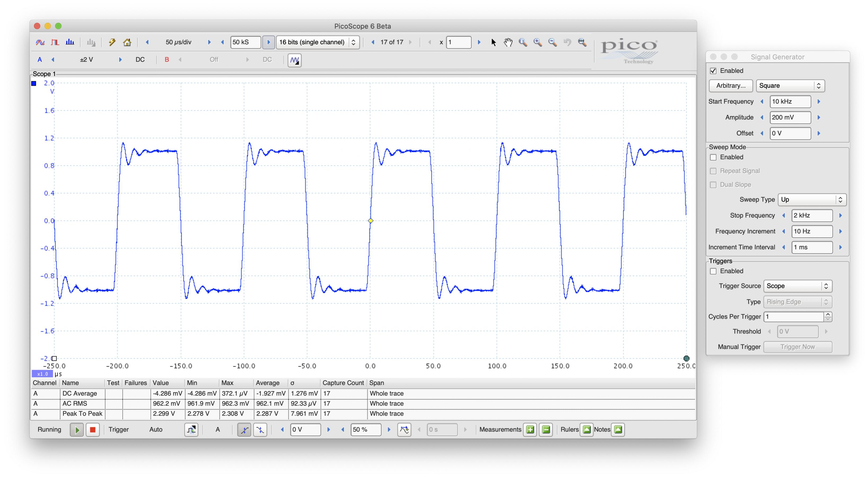Toggle Dual Slope checkbox
The width and height of the screenshot is (868, 478).
coord(713,185)
